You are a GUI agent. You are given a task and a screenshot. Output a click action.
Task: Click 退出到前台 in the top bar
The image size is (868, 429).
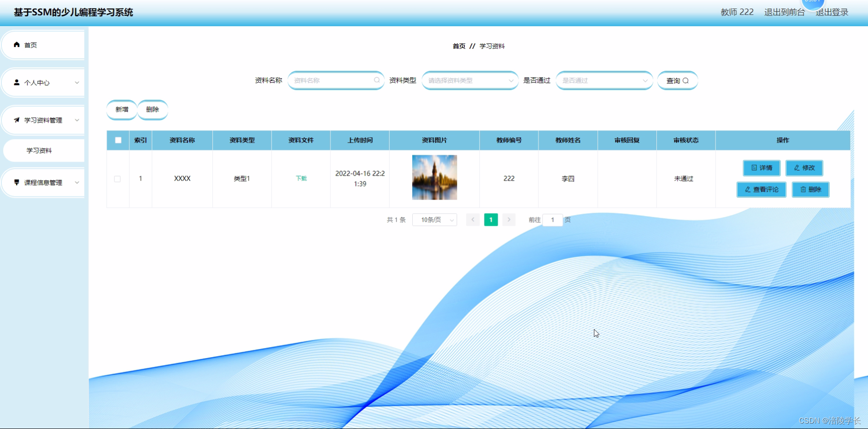click(784, 12)
